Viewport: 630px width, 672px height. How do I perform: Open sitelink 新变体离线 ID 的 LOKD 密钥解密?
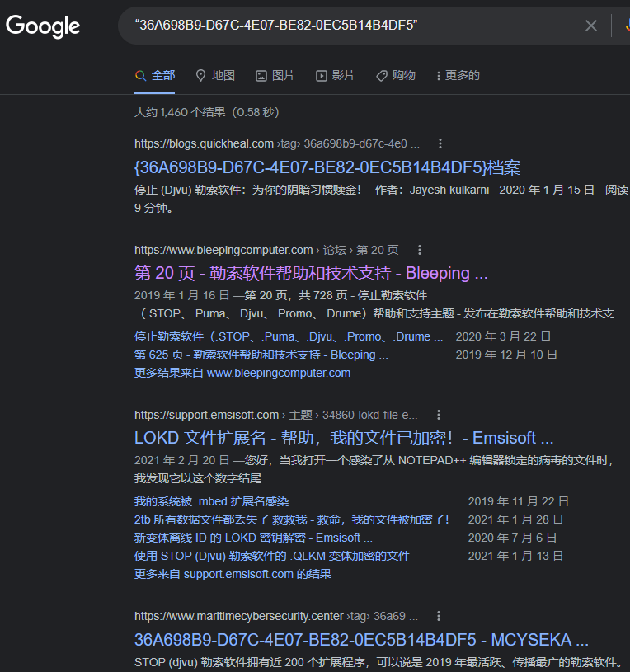click(x=253, y=538)
